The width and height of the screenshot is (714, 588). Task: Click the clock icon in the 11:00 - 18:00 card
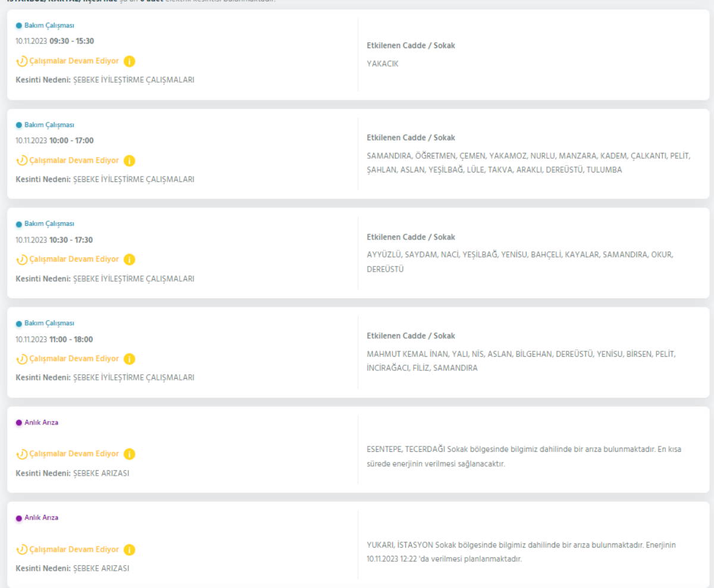point(21,359)
